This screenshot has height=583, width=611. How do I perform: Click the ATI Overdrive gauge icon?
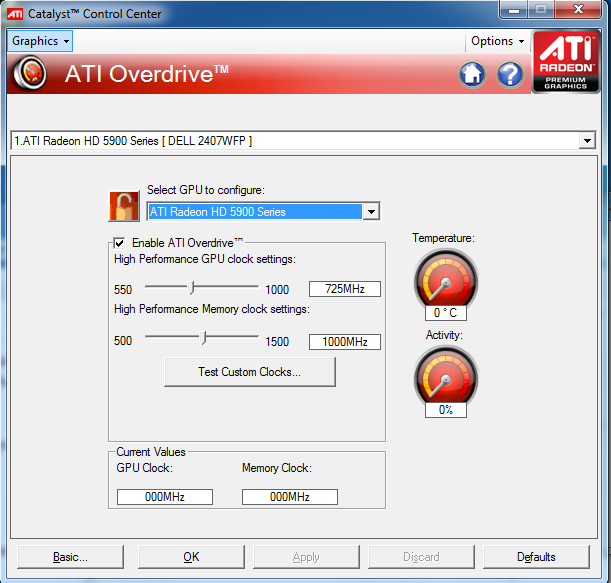point(30,73)
